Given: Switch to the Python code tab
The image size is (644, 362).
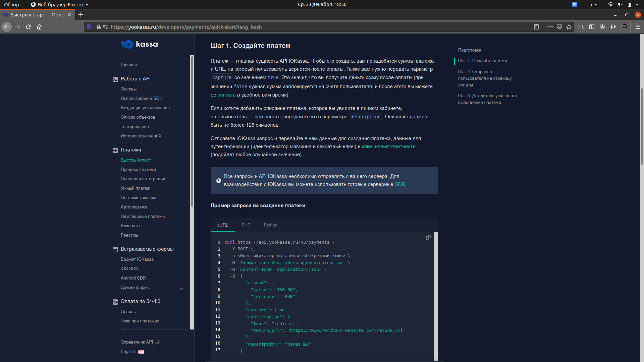Looking at the screenshot, I should 271,225.
